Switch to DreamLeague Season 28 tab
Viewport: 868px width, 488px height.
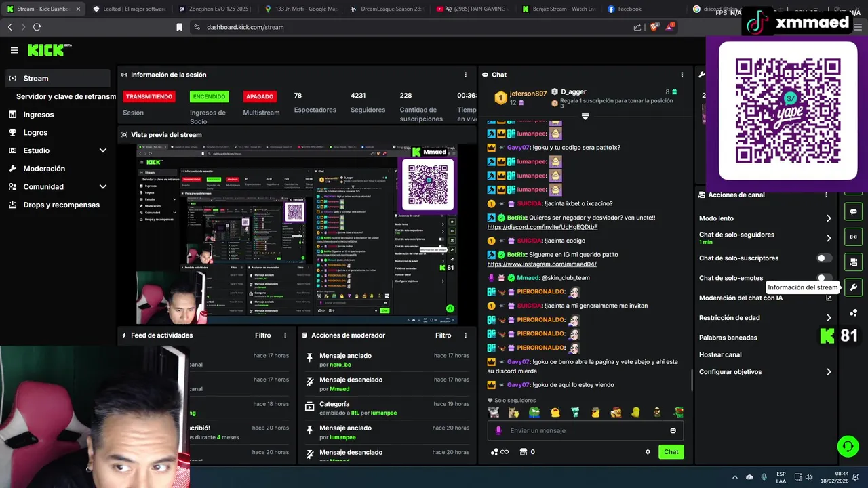pyautogui.click(x=387, y=9)
